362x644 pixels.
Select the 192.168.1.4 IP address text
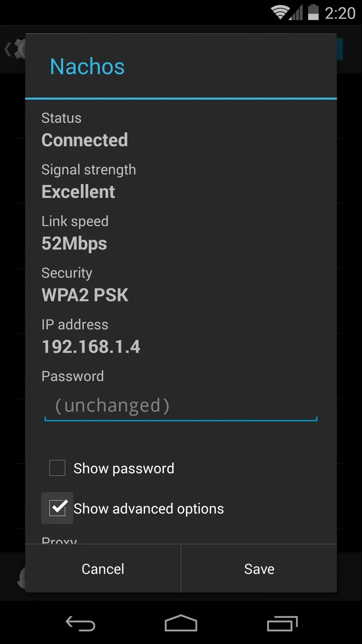click(x=91, y=347)
